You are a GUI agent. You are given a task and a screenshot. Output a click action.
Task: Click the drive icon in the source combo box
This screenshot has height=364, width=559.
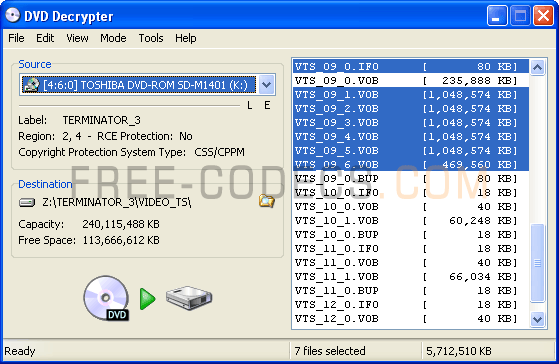coord(31,85)
